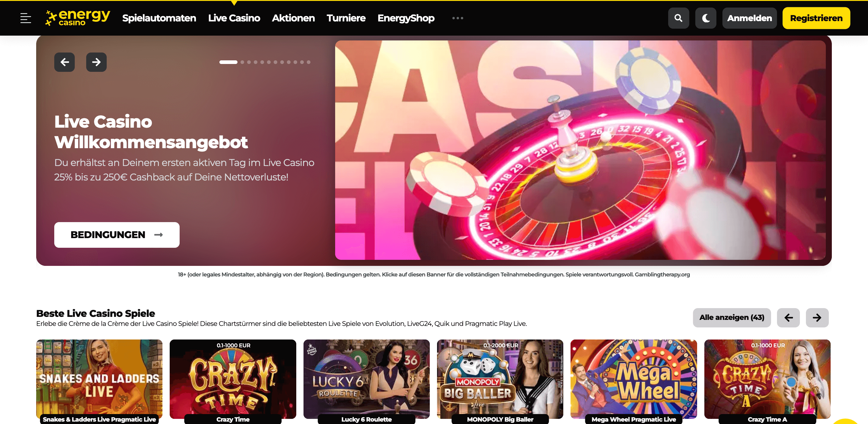Advance to the next banner slide
The image size is (868, 424).
click(96, 62)
